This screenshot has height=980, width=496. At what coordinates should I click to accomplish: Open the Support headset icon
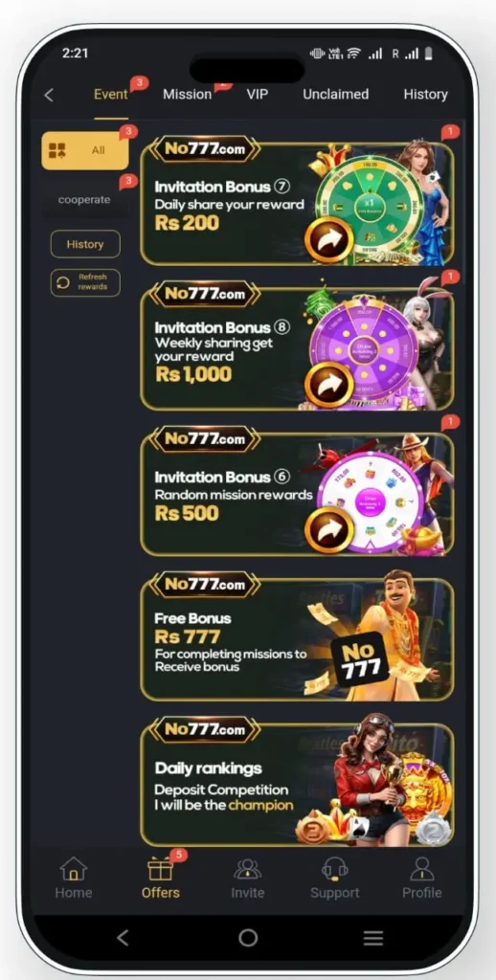coord(334,869)
